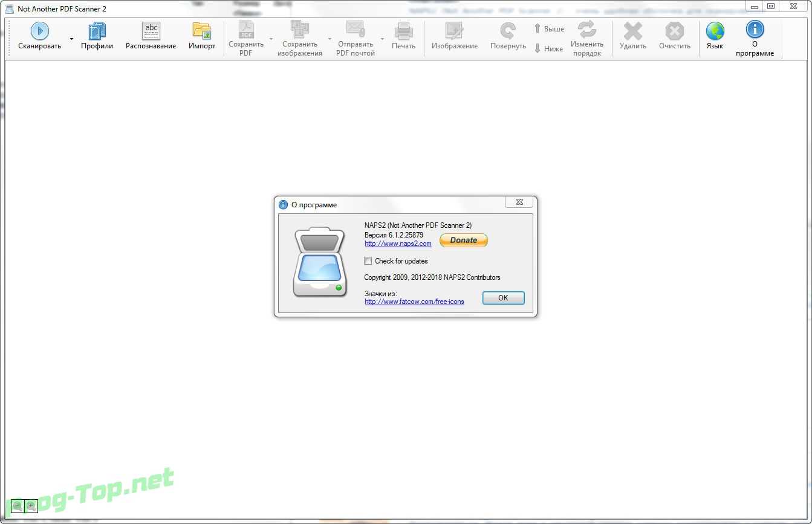The width and height of the screenshot is (812, 524).
Task: Open the http://www.naps2.com link
Action: coord(398,244)
